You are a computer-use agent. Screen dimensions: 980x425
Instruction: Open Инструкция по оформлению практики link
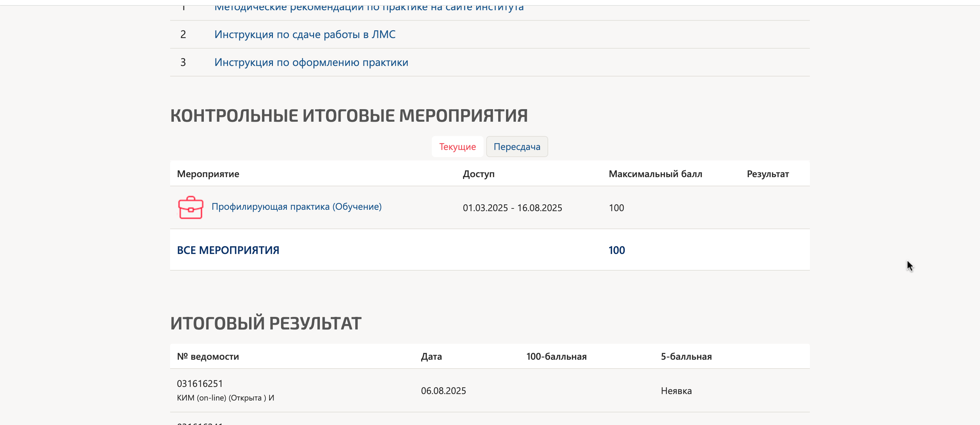click(x=311, y=62)
